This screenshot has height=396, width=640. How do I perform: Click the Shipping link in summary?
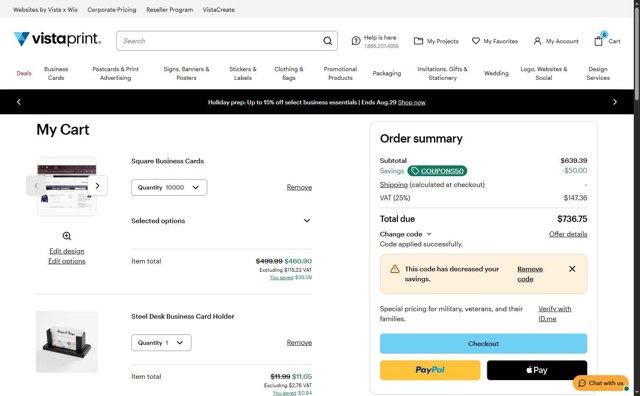(393, 185)
